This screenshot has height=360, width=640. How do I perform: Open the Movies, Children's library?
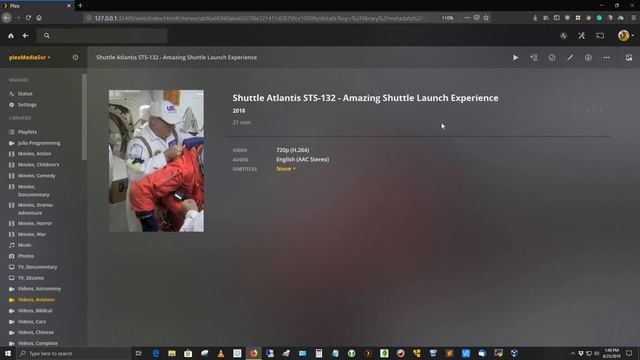click(38, 165)
